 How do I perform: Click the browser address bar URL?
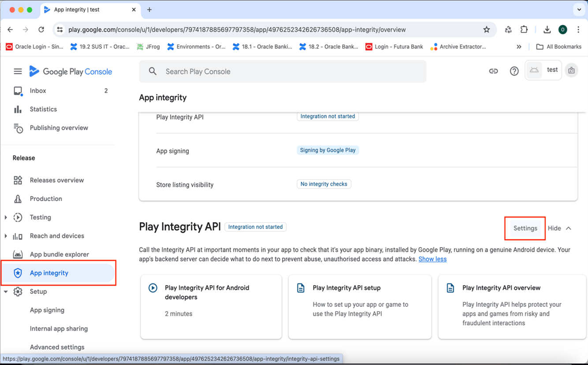237,30
